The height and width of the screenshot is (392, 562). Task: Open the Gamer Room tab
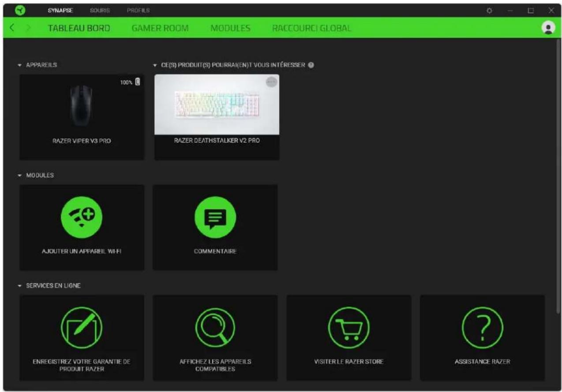click(x=160, y=28)
